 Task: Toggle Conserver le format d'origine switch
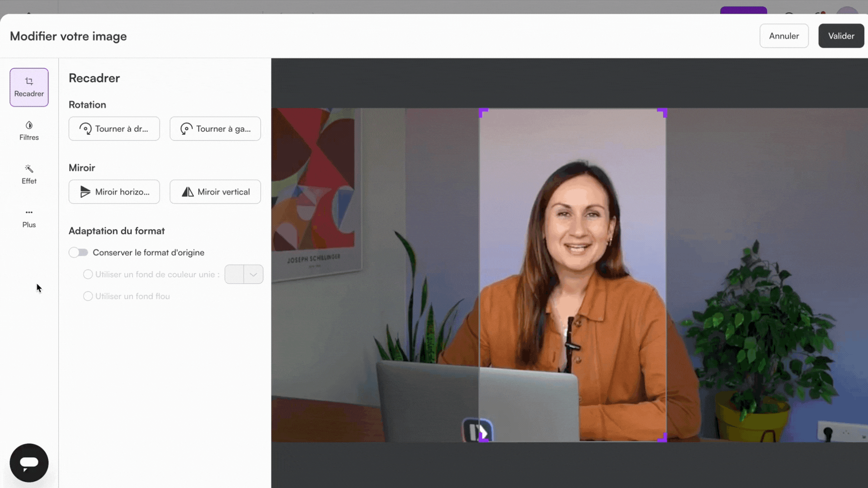tap(78, 253)
